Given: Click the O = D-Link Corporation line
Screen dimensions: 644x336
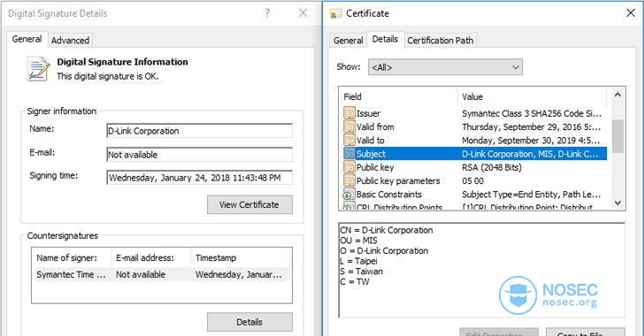Looking at the screenshot, I should (x=384, y=251).
